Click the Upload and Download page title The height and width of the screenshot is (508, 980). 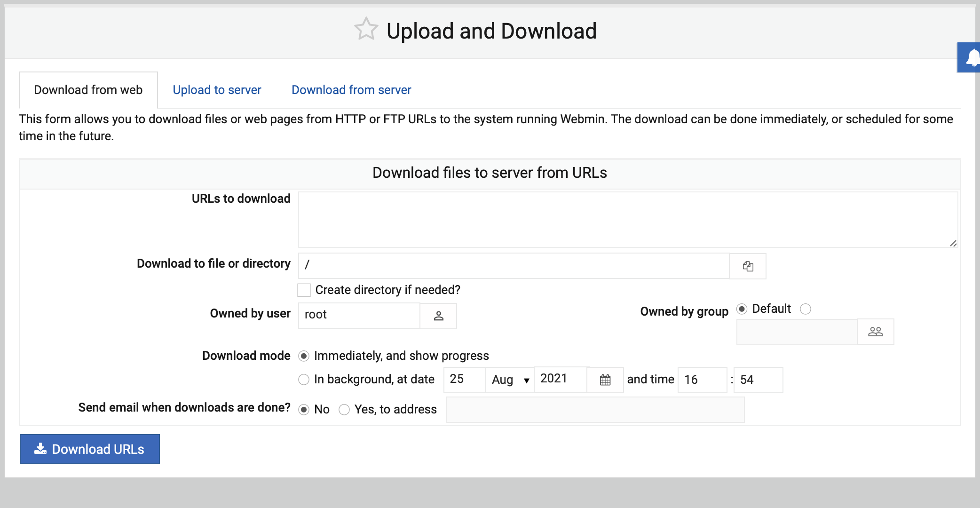click(491, 31)
